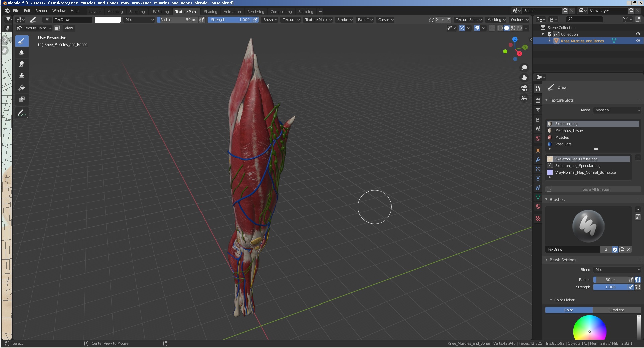644x348 pixels.
Task: Select the Draw brush tool
Action: click(x=22, y=41)
